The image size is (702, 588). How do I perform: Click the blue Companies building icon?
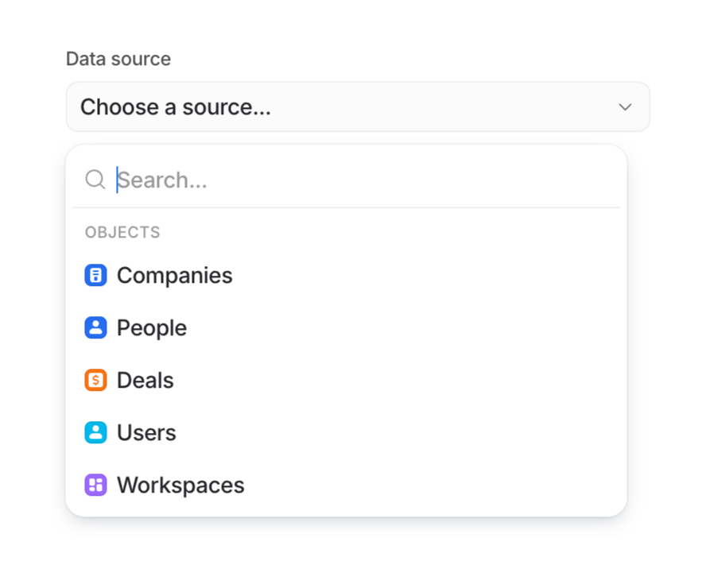pos(95,275)
